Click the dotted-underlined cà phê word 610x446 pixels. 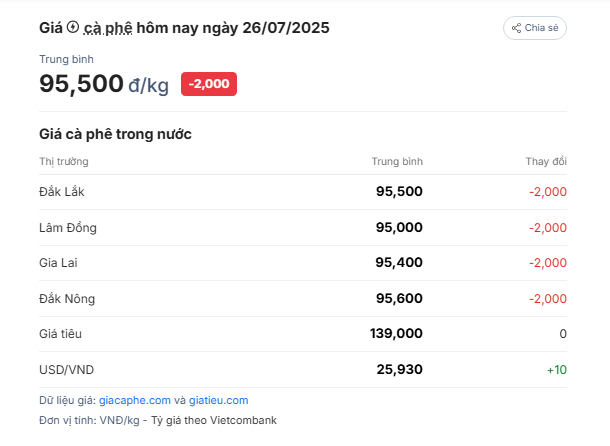(108, 28)
